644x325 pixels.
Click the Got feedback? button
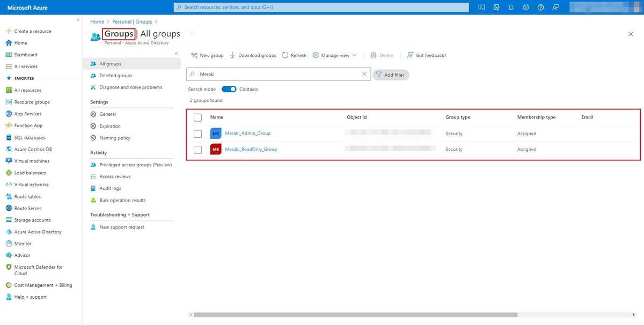(x=427, y=55)
